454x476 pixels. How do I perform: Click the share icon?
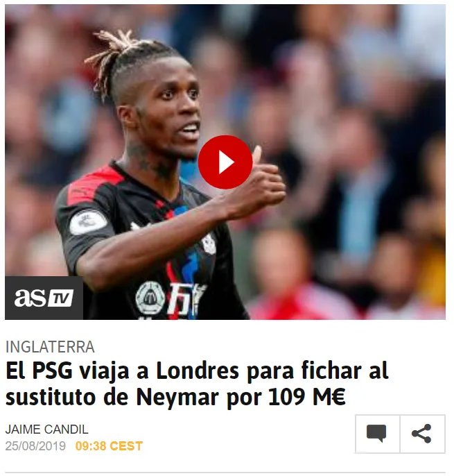point(422,434)
